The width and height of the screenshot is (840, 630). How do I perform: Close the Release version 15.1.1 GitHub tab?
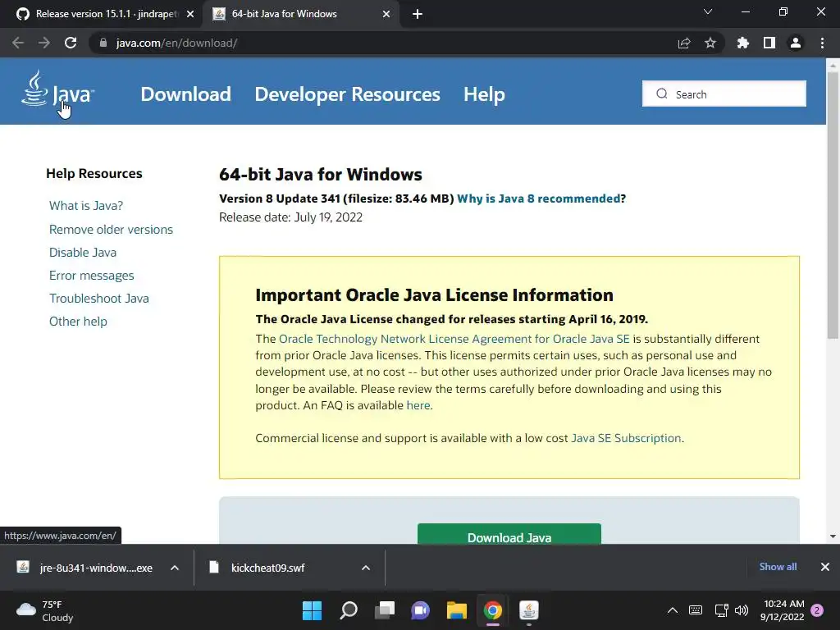(x=190, y=14)
